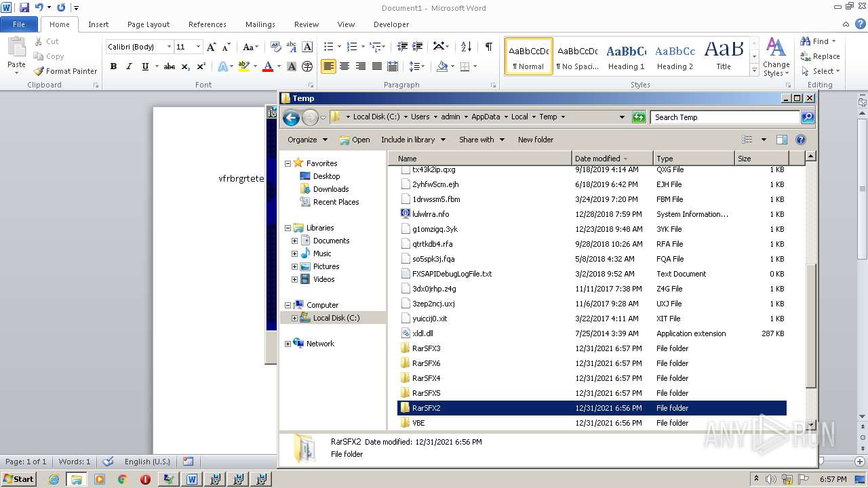Screen dimensions: 868x488
Task: Click Clear Formatting icon
Action: coord(275,47)
